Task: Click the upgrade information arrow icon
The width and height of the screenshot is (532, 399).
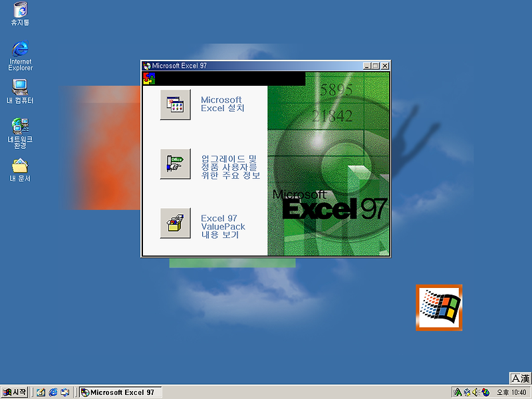Action: [175, 165]
